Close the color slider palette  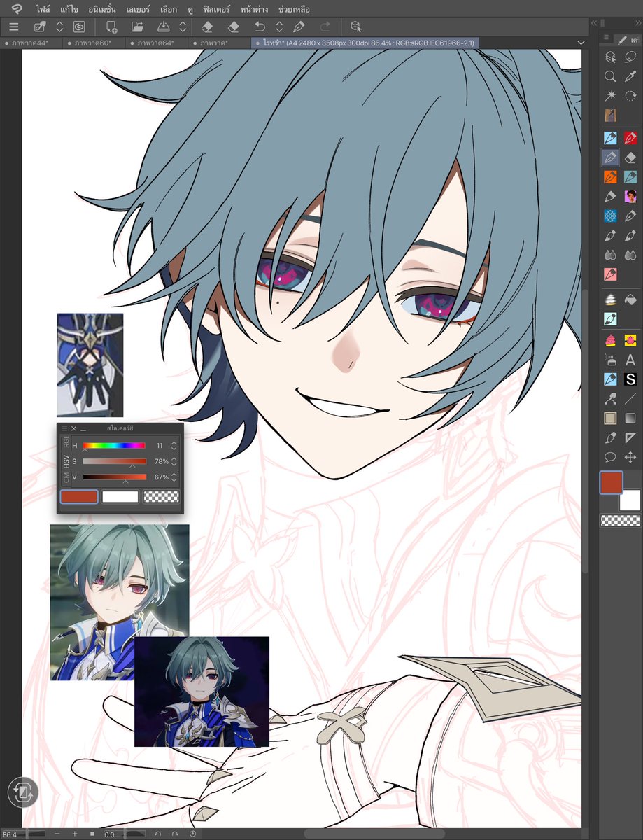[73, 428]
